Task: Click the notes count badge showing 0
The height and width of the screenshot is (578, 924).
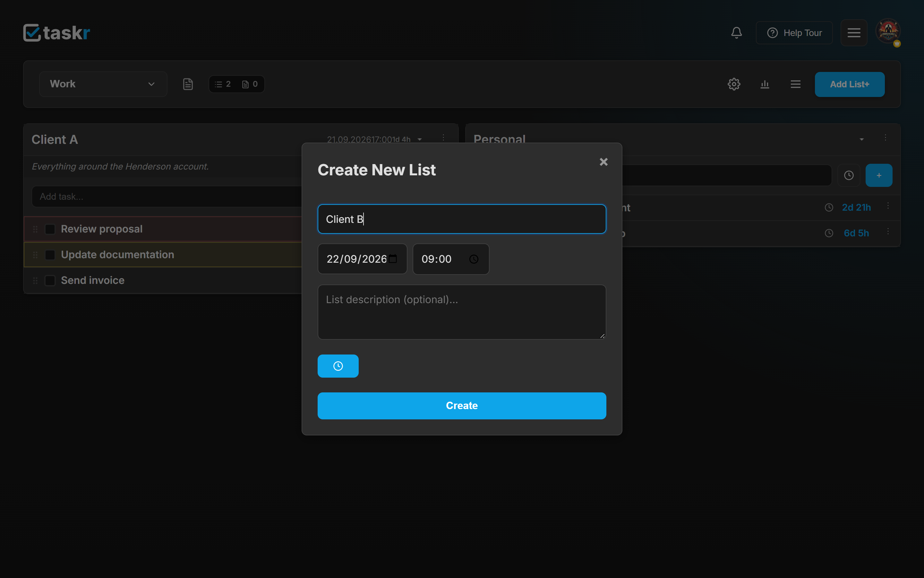Action: pos(250,84)
